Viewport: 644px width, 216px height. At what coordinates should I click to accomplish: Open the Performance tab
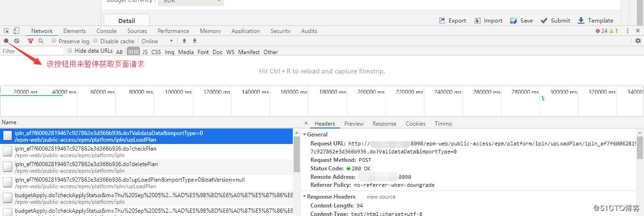(x=173, y=31)
